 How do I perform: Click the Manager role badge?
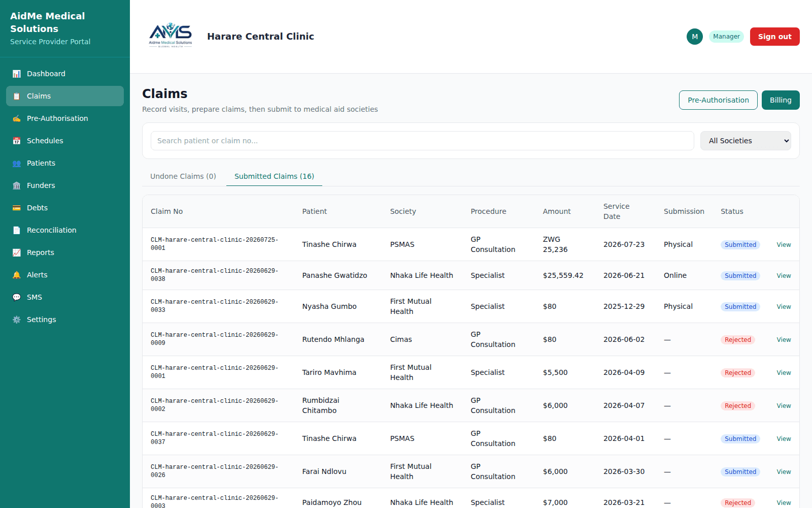726,37
